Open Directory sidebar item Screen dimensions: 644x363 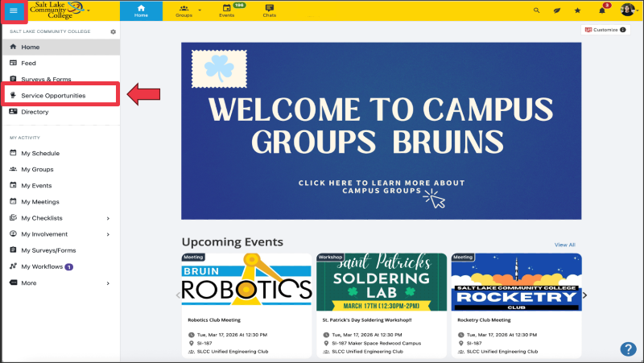point(61,112)
